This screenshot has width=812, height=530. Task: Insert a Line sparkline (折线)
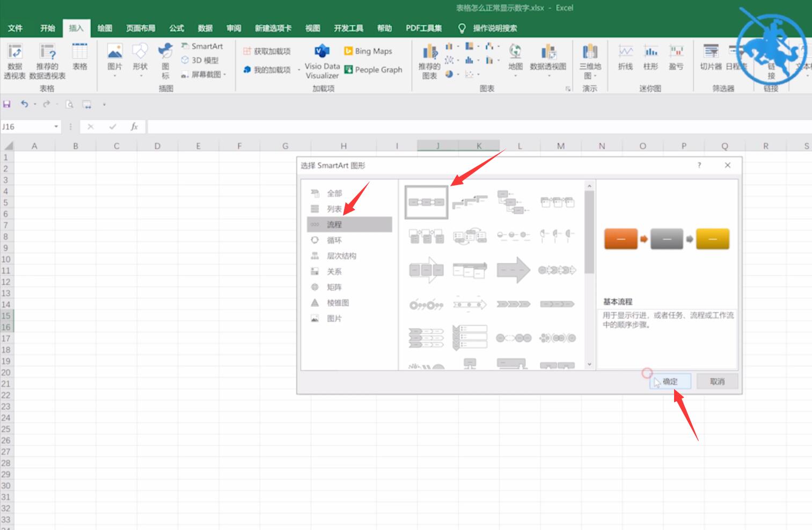pyautogui.click(x=625, y=57)
